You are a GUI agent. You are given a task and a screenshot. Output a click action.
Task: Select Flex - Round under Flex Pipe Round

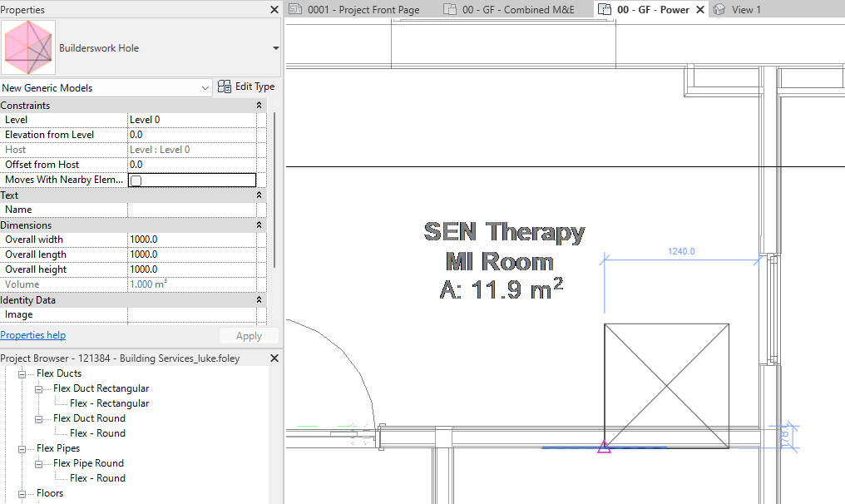pos(97,478)
